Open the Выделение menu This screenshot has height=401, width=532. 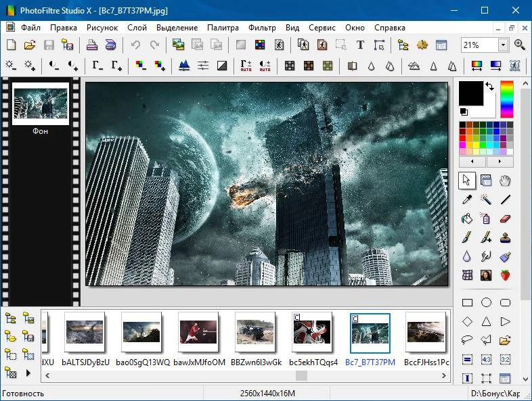(177, 28)
